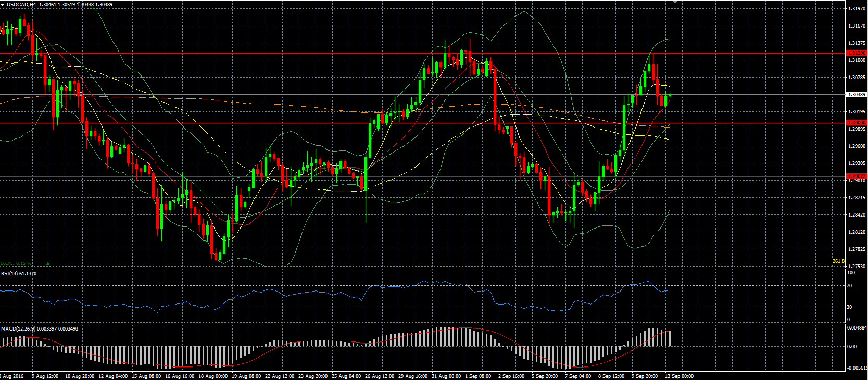
Task: Click the 5 Sep 20:00 time label
Action: tap(545, 376)
